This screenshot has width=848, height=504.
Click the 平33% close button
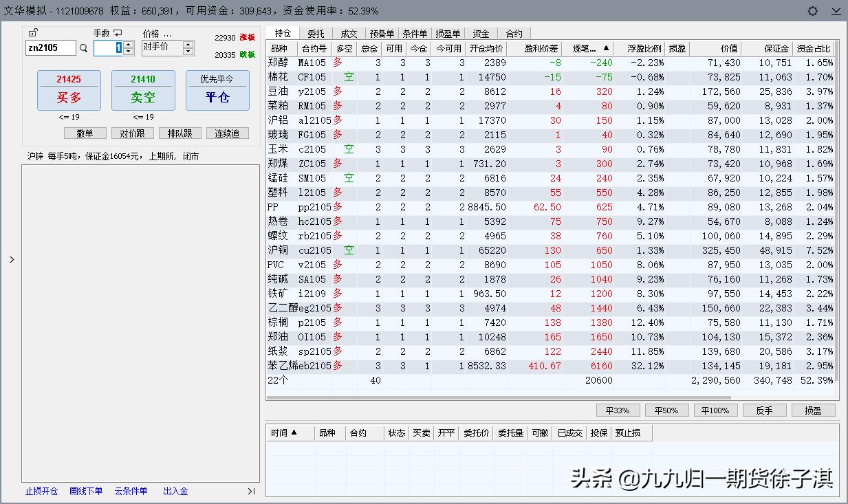(618, 410)
